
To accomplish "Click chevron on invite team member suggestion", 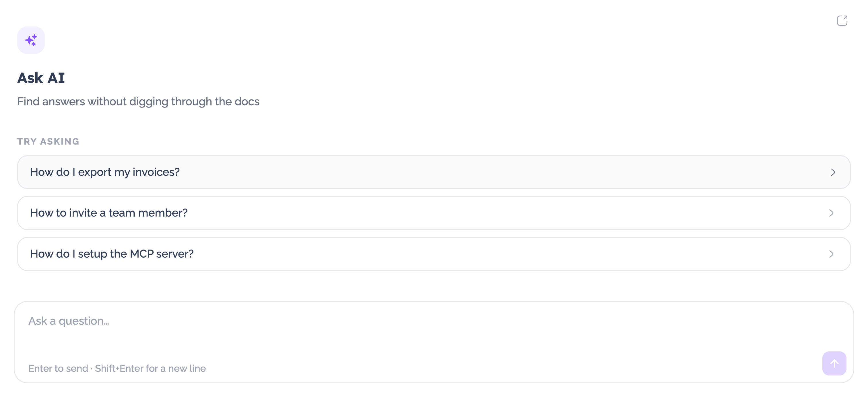I will [831, 213].
